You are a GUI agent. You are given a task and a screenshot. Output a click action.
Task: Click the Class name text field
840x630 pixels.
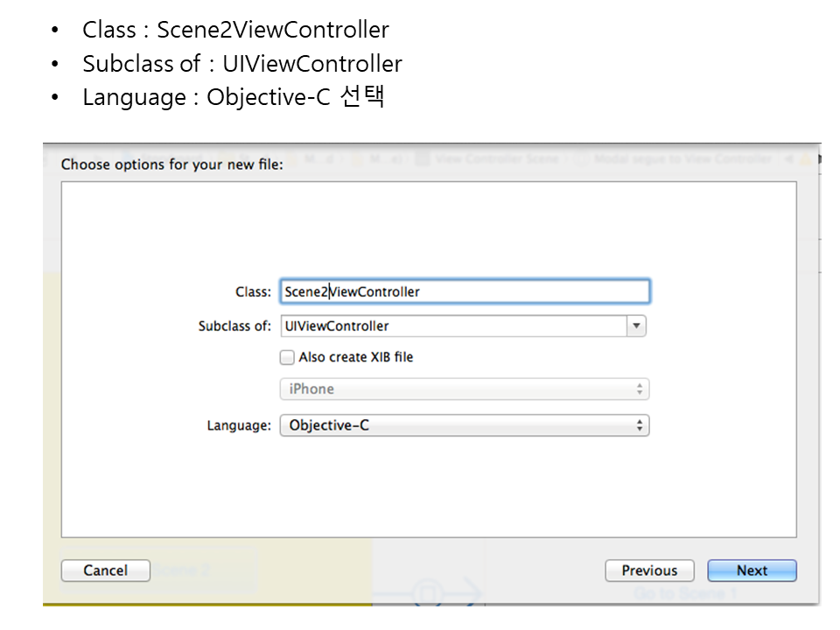coord(464,291)
